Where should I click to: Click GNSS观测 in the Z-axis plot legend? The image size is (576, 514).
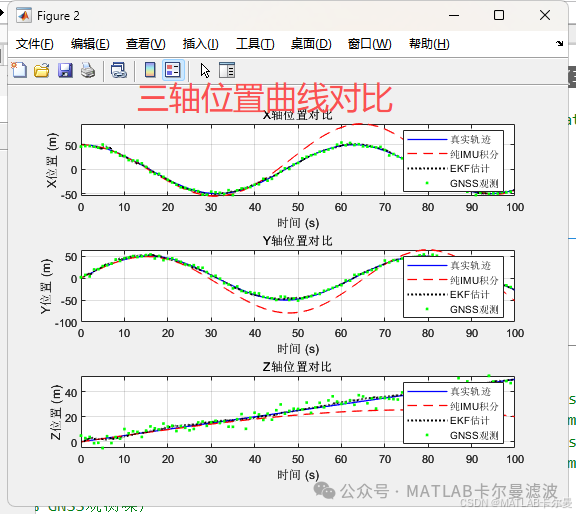click(474, 435)
